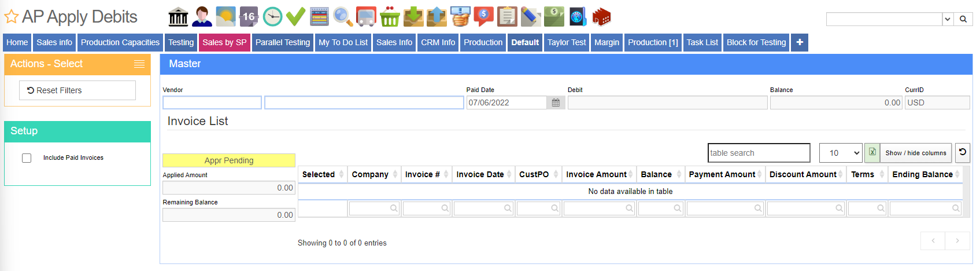Click the Invoice # column filter box
The width and height of the screenshot is (980, 271).
click(427, 208)
